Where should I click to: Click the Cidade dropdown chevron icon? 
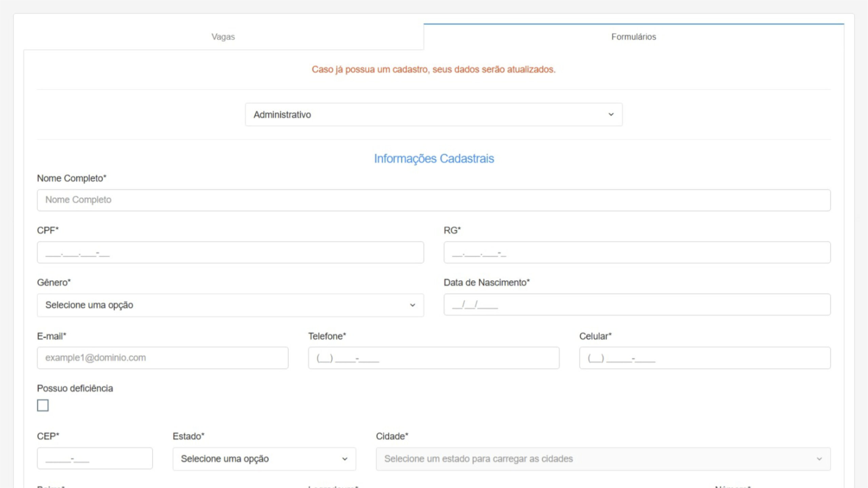(x=819, y=459)
